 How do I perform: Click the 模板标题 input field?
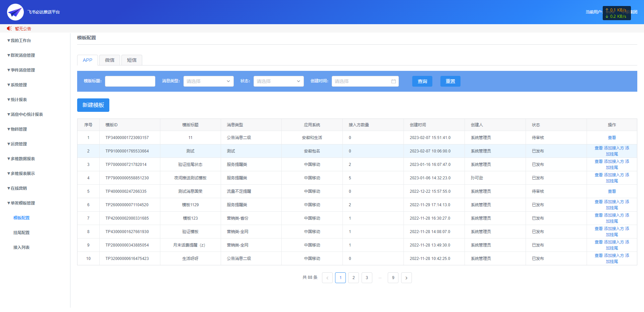pos(130,81)
